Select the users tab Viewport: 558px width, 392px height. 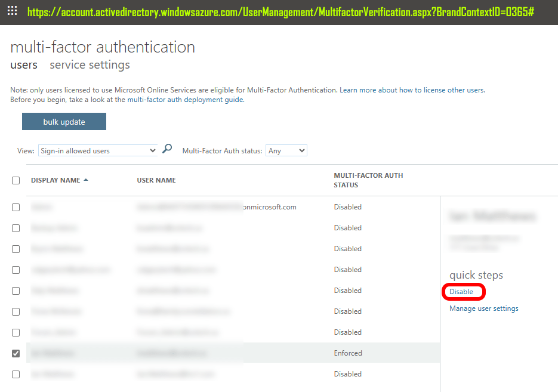tap(24, 65)
